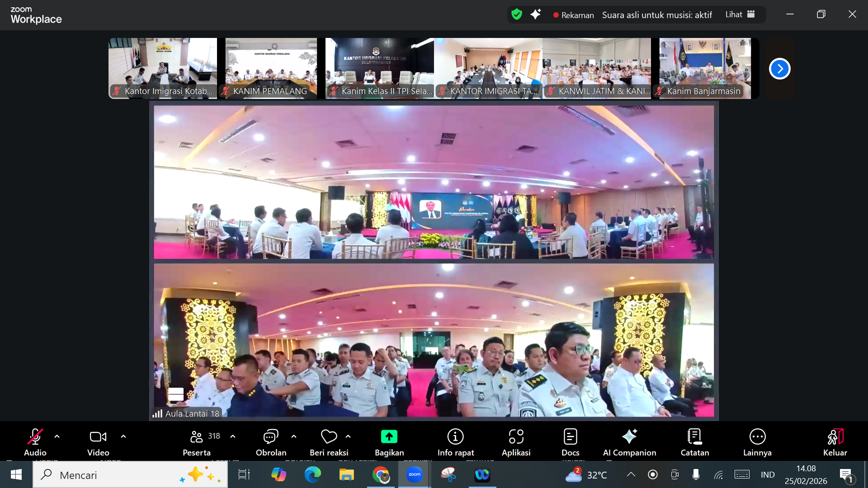Select KANIM PEMALANG video thumbnail
868x488 pixels.
click(x=271, y=68)
